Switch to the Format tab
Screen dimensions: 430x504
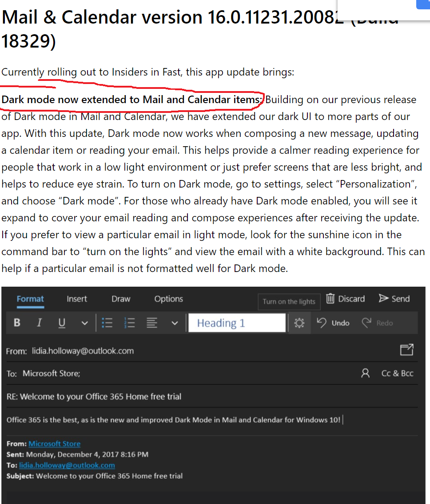coord(30,299)
